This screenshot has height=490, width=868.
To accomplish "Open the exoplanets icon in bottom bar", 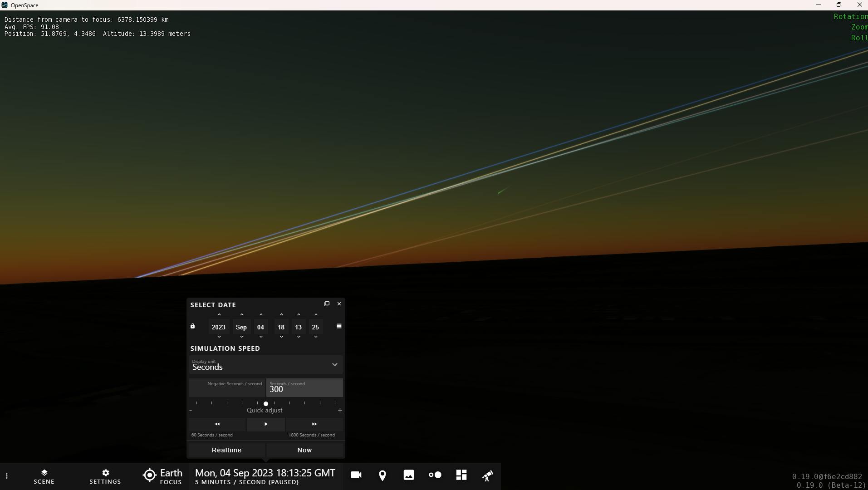I will (x=435, y=475).
